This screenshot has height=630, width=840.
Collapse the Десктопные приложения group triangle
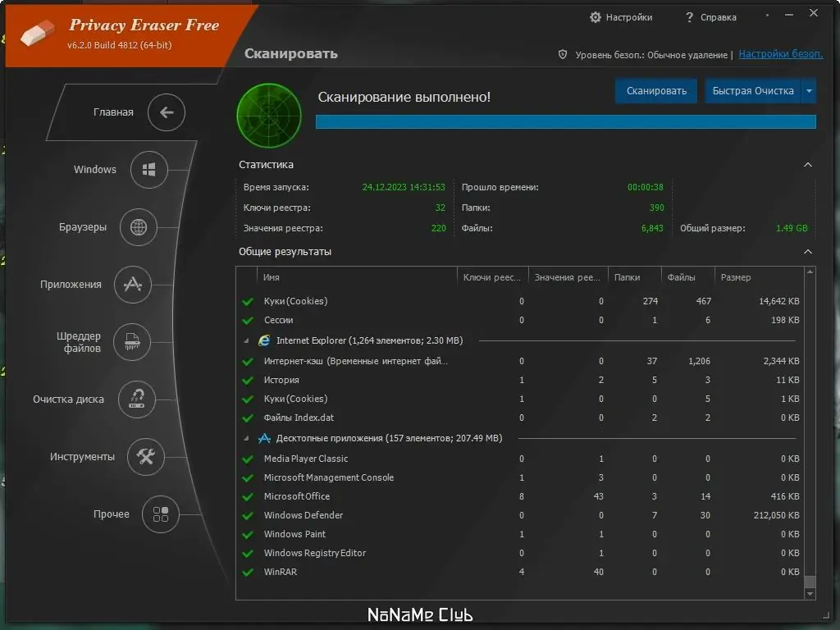point(246,438)
